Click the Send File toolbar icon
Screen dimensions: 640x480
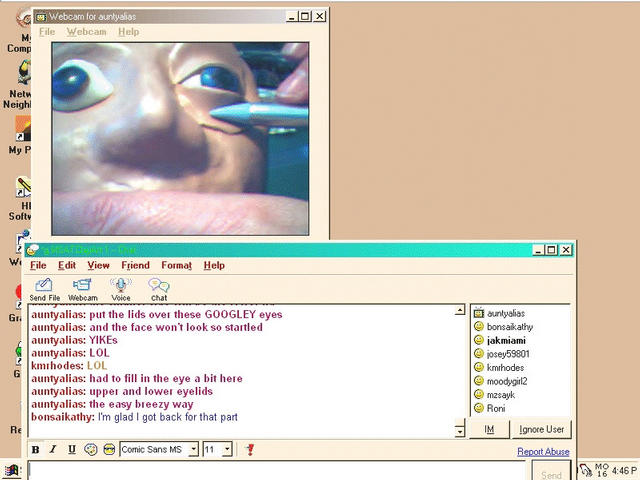click(44, 289)
